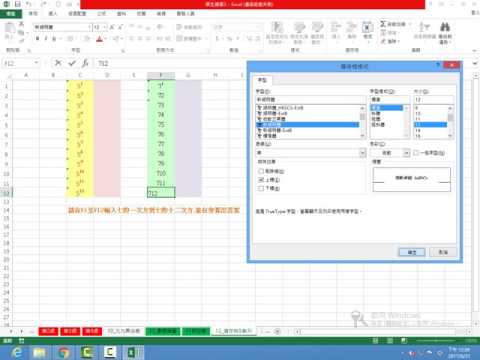Open the Underline dropdown in the dialog
Viewport: 480px width, 360px height.
pyautogui.click(x=363, y=153)
